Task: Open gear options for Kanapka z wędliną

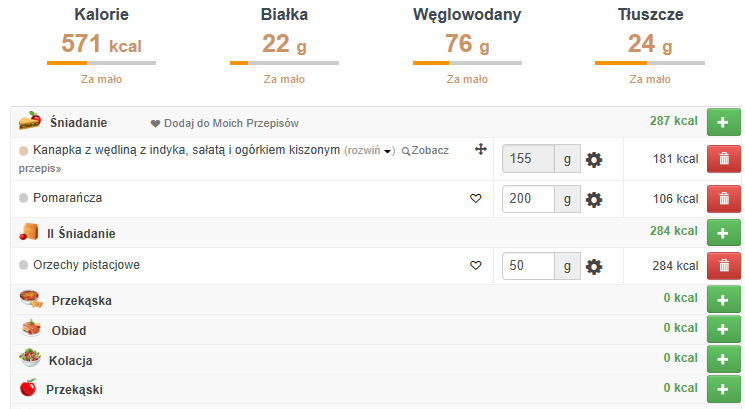Action: pyautogui.click(x=594, y=159)
